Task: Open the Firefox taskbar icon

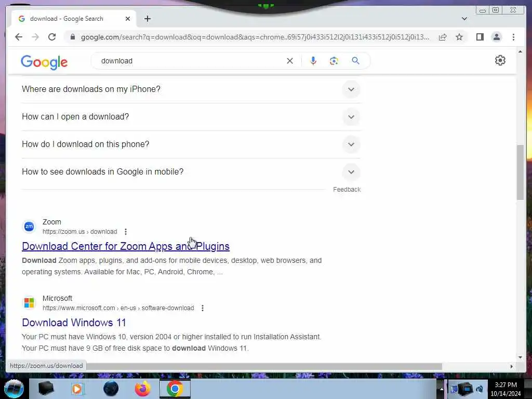Action: [143, 389]
